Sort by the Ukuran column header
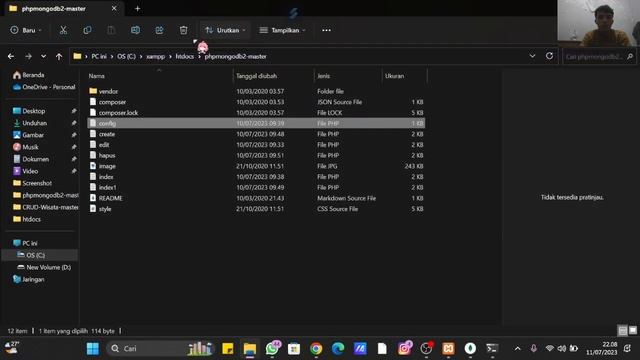The image size is (640, 360). click(x=394, y=76)
